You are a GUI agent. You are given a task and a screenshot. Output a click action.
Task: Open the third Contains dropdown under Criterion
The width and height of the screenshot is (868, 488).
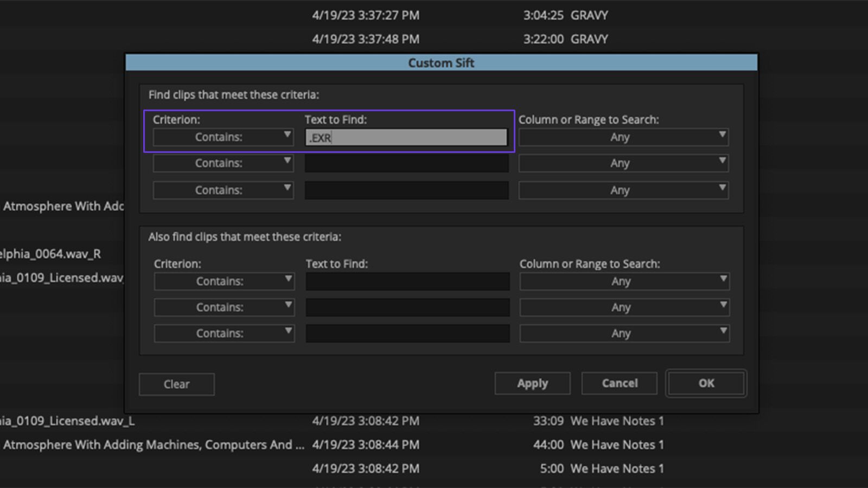[x=222, y=190]
